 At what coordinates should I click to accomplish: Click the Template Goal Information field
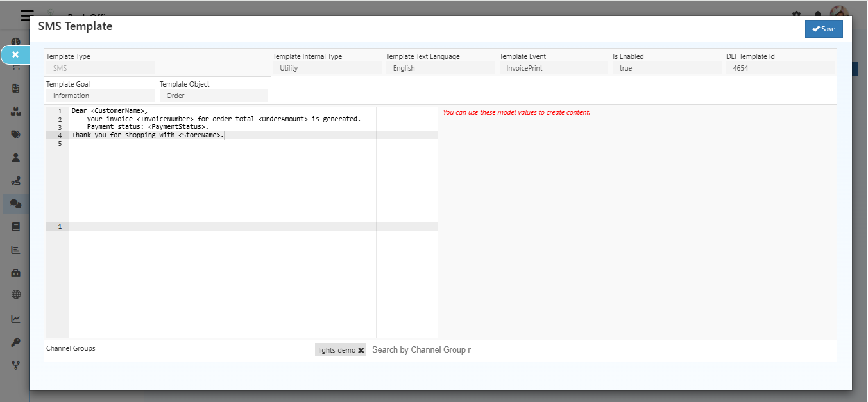pyautogui.click(x=100, y=96)
